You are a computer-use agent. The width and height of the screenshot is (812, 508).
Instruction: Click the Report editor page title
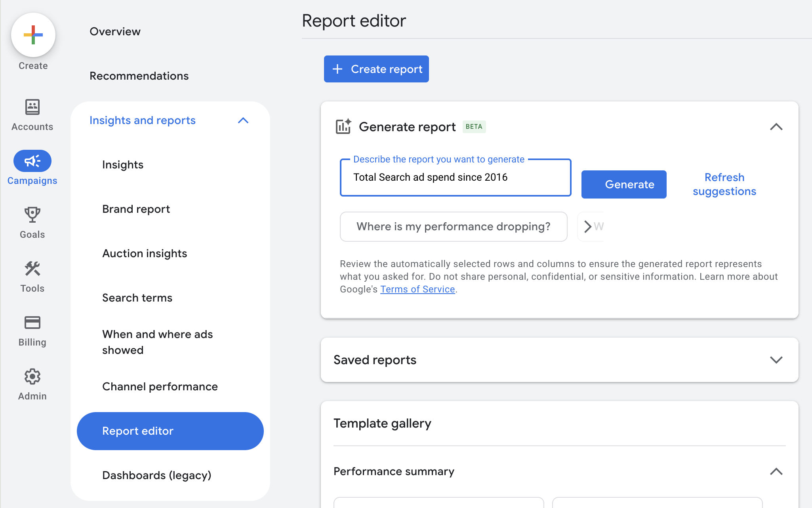tap(354, 21)
